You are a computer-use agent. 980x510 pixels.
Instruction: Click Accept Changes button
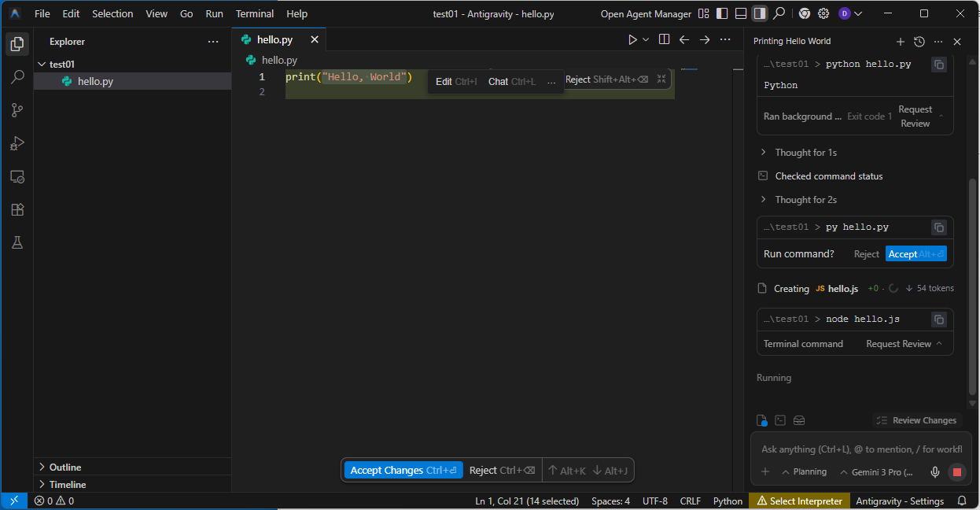pos(403,471)
